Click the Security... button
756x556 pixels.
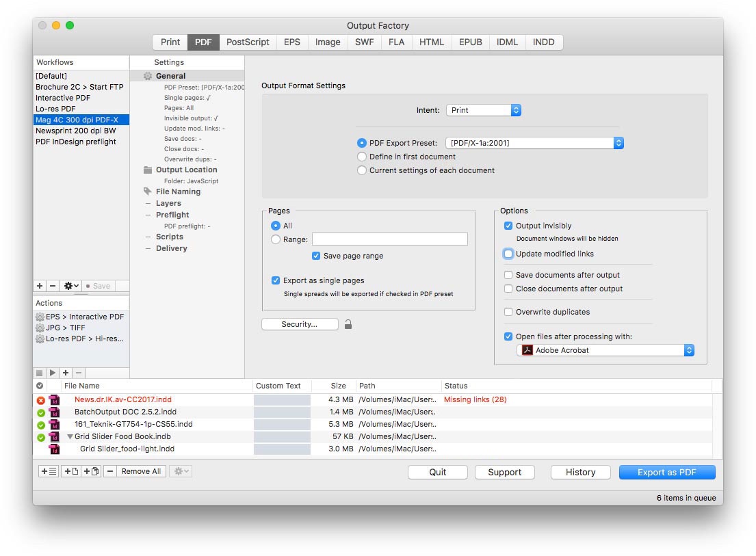tap(300, 324)
